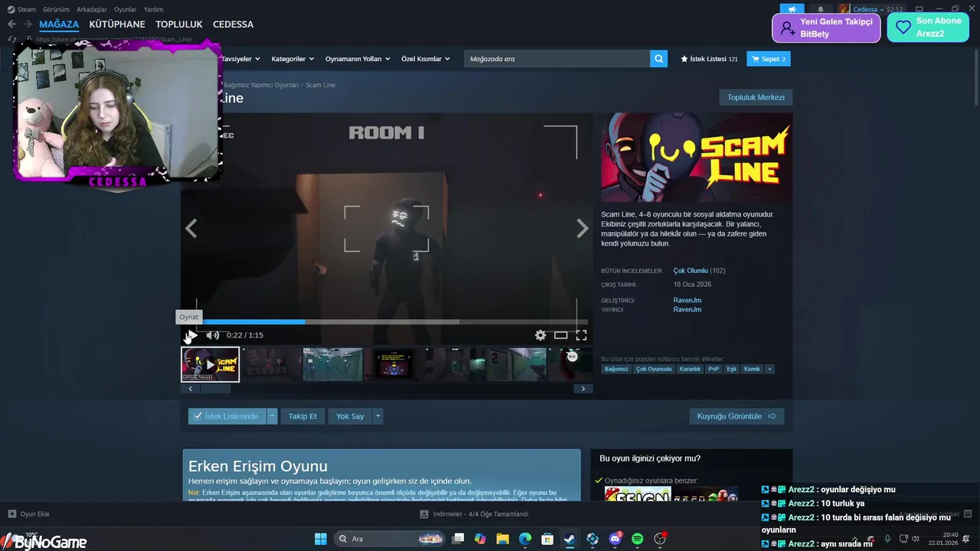The width and height of the screenshot is (980, 551).
Task: Open notifications bell icon
Action: [821, 9]
